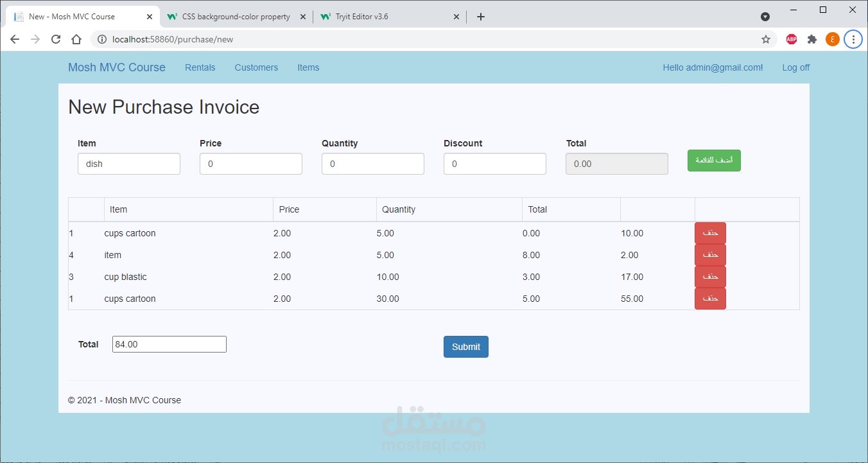Viewport: 868px width, 463px height.
Task: Open the tab search dropdown circle
Action: pyautogui.click(x=765, y=17)
